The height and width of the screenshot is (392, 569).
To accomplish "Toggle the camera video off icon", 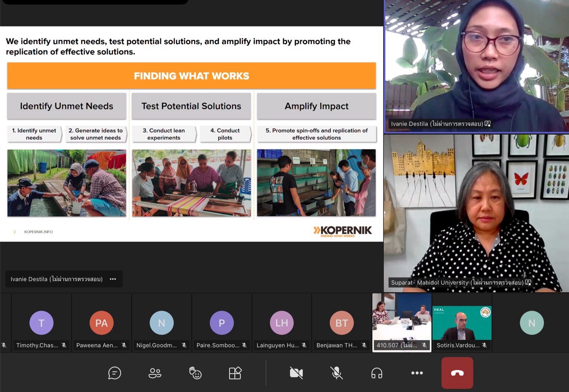I will [x=296, y=373].
